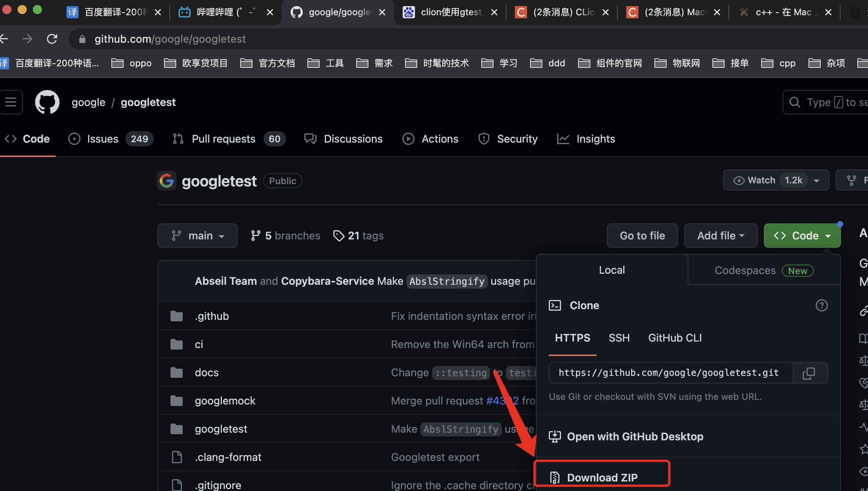This screenshot has height=491, width=868.
Task: Open the ddd bookmarks folder
Action: (548, 63)
